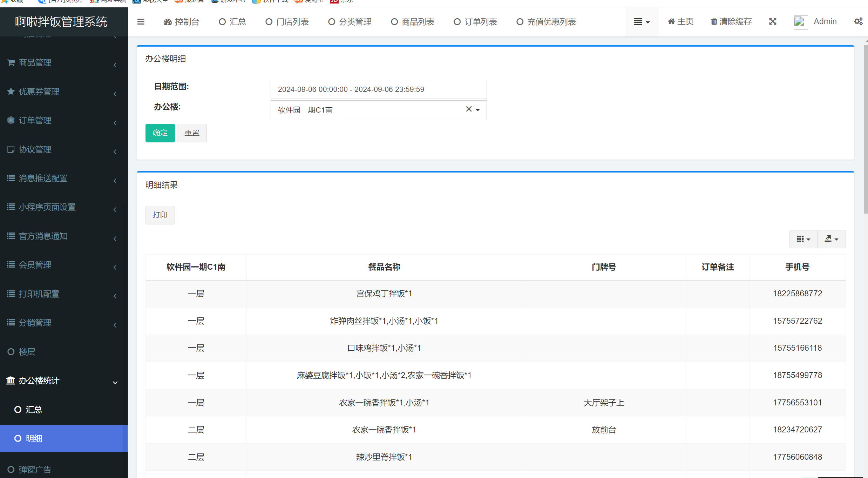Click the green 确定 button
The height and width of the screenshot is (478, 868).
[160, 133]
